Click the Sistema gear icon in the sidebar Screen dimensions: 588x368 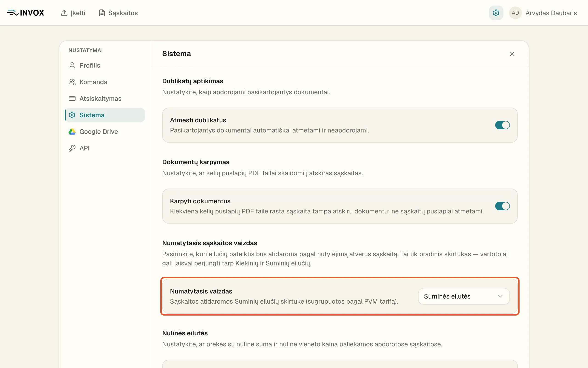pyautogui.click(x=72, y=115)
